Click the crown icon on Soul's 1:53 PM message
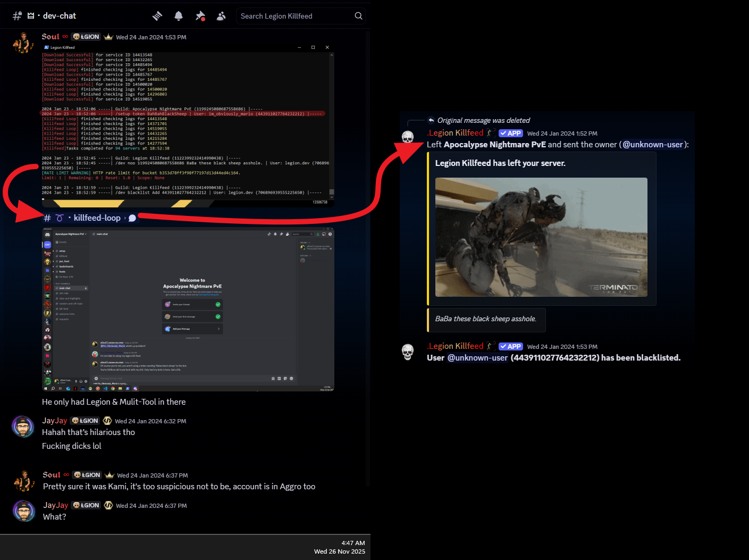749x560 pixels. 108,37
